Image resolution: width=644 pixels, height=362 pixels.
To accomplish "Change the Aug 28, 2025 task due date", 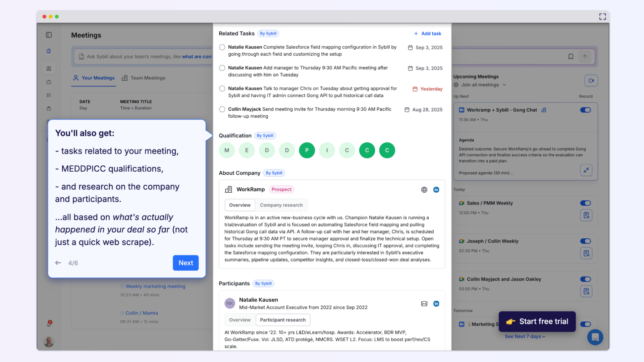I will click(424, 110).
